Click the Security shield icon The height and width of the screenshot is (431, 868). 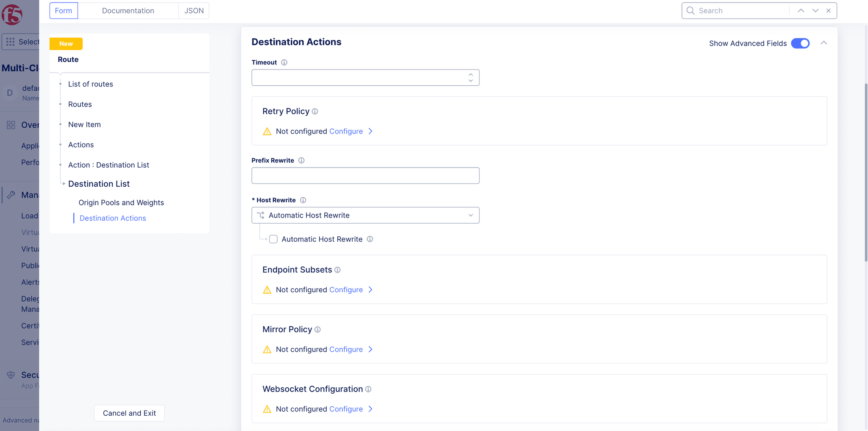11,375
